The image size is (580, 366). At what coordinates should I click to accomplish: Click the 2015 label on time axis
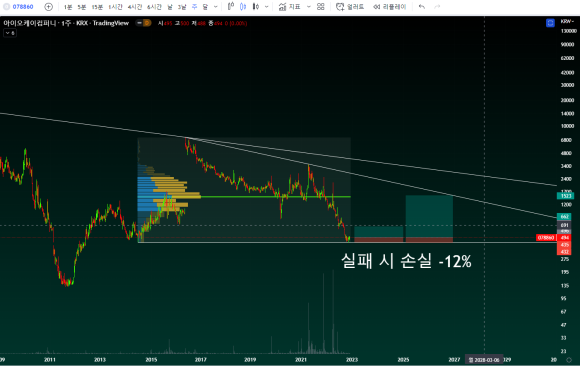click(151, 359)
